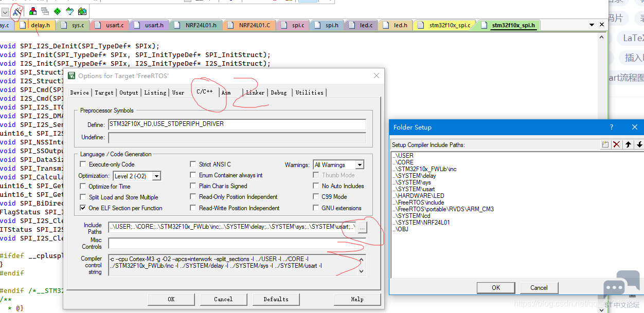Click the Include Paths text field
This screenshot has height=313, width=644.
[x=232, y=227]
